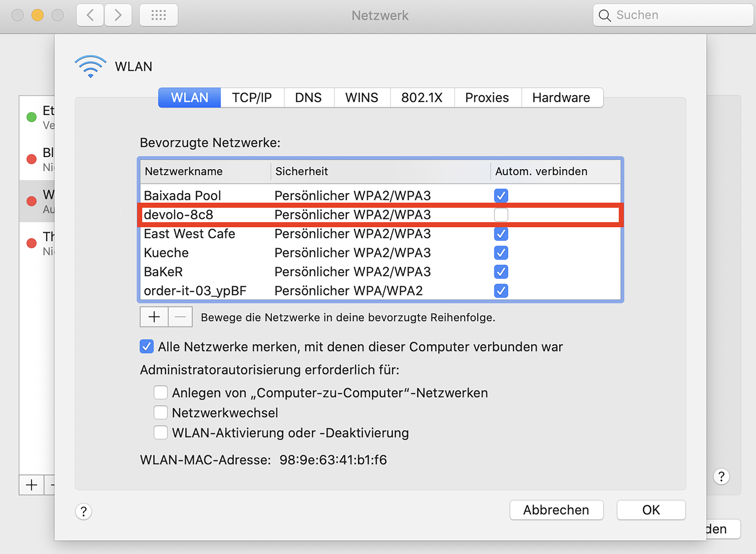Click the Abbrechen button
756x554 pixels.
click(x=556, y=510)
